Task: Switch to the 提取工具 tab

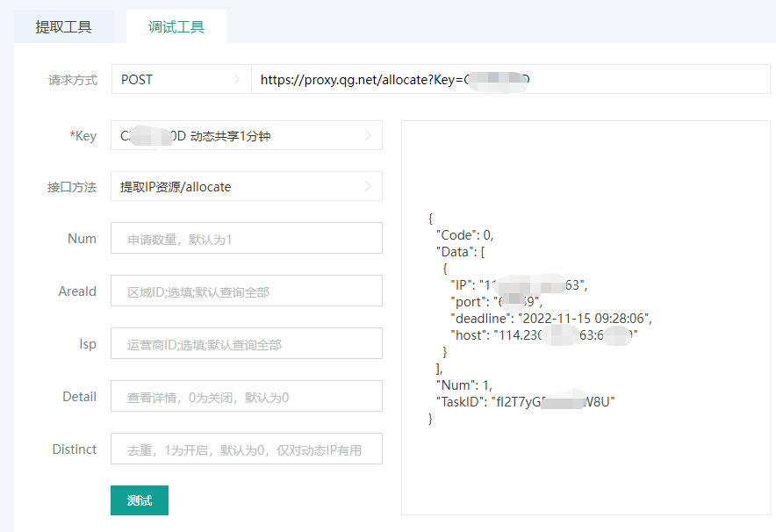Action: 63,26
